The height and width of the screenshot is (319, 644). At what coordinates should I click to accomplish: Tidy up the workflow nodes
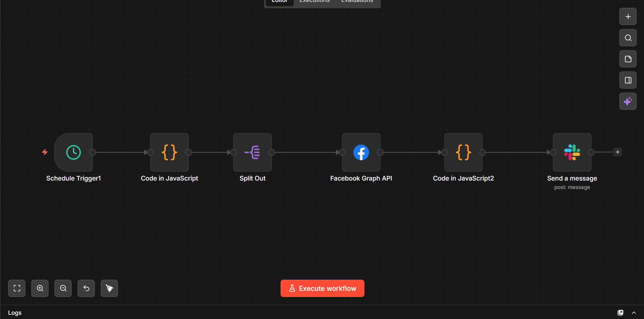click(x=110, y=288)
